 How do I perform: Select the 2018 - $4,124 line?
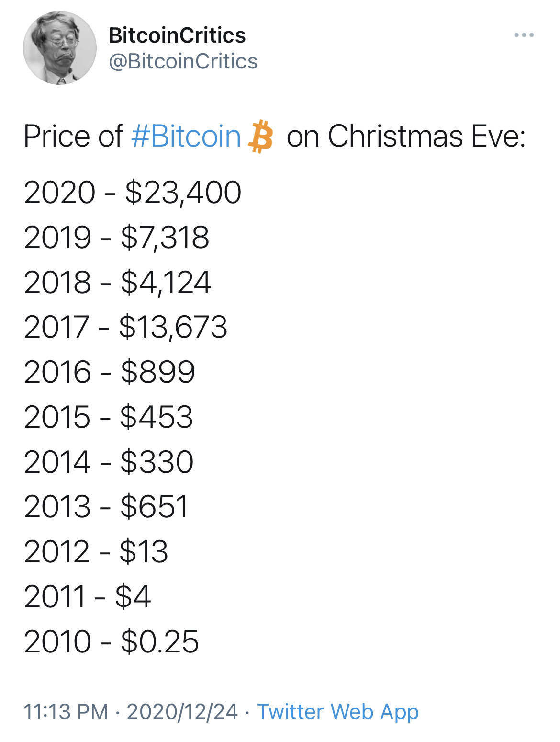pyautogui.click(x=117, y=282)
